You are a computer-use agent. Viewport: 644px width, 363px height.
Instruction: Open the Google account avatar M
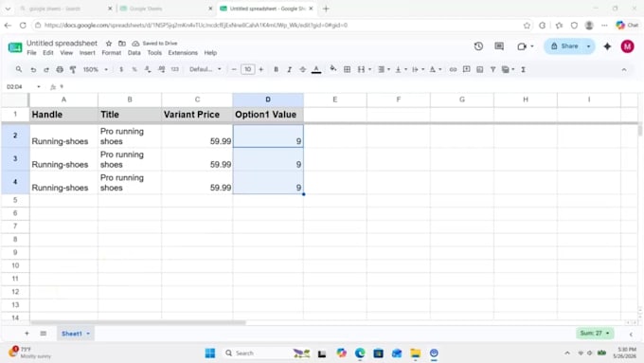point(627,46)
